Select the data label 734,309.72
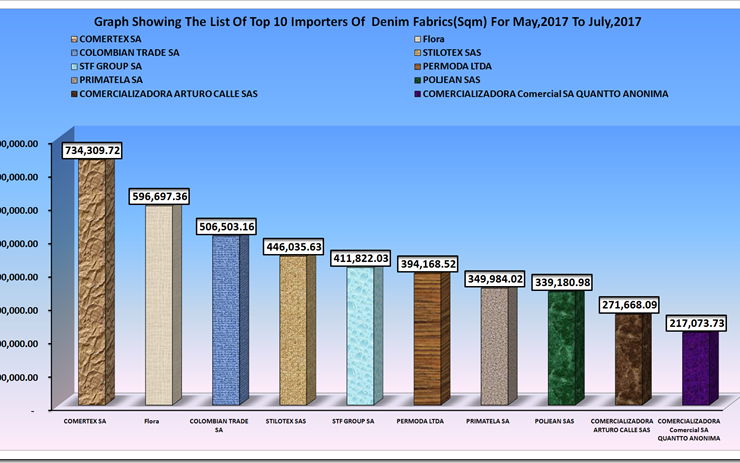 coord(92,151)
